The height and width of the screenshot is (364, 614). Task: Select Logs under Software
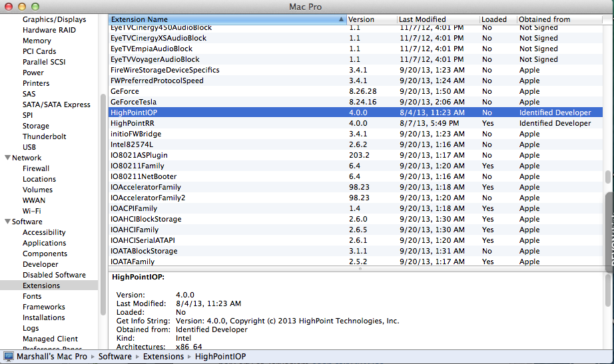point(31,328)
